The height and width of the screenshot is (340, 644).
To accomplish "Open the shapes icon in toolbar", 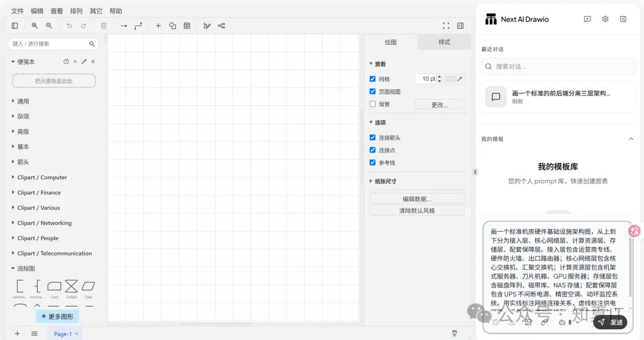I will click(x=172, y=26).
